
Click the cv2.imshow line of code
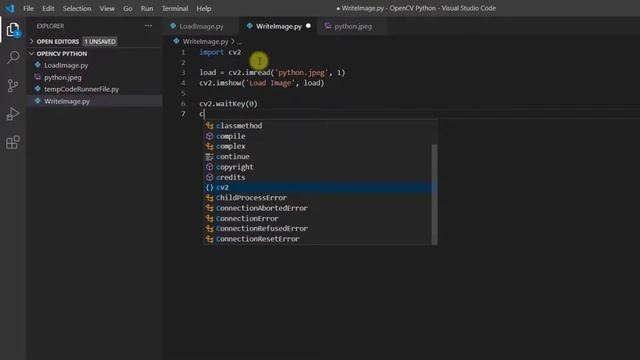(262, 83)
